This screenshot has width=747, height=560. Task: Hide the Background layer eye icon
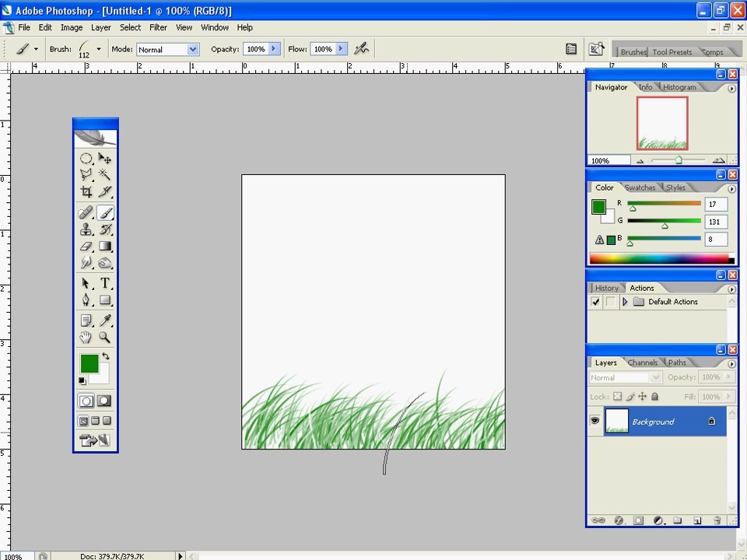(594, 421)
